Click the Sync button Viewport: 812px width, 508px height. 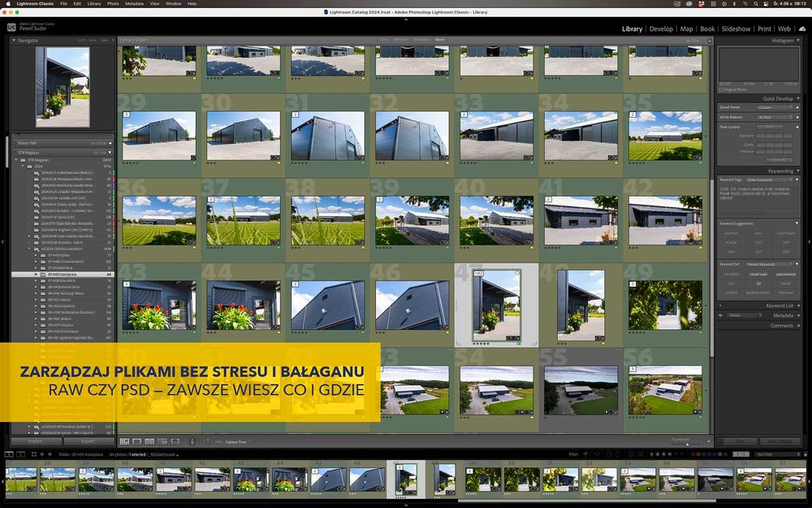(741, 441)
